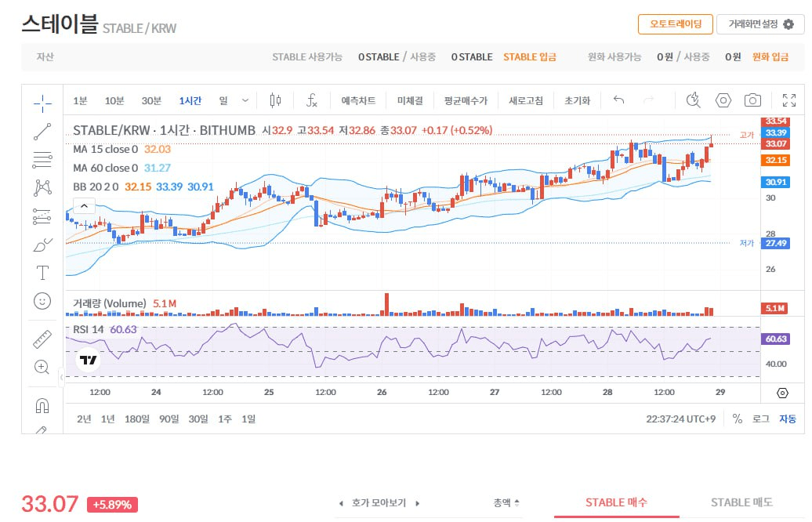Select the text annotation tool
The height and width of the screenshot is (522, 812).
(42, 274)
